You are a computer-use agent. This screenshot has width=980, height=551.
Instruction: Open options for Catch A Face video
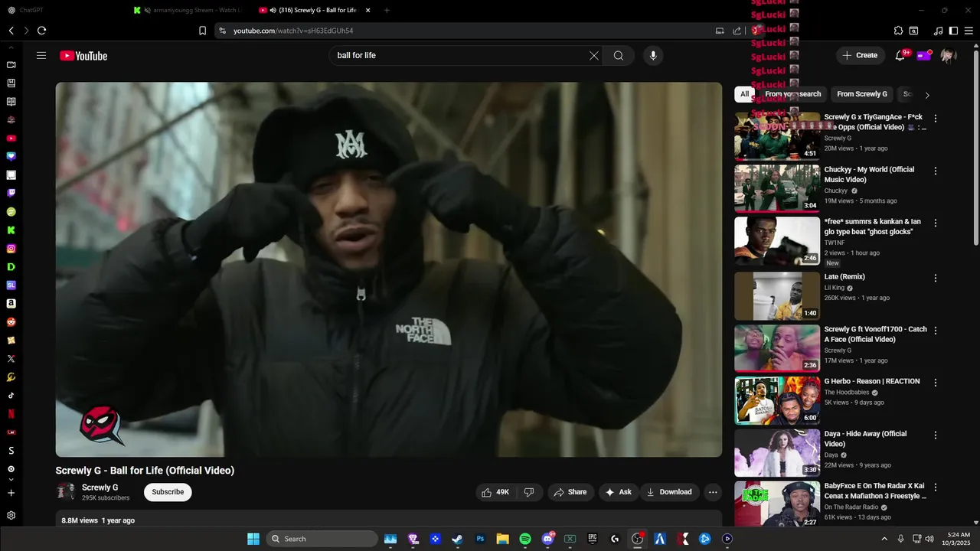pos(935,331)
